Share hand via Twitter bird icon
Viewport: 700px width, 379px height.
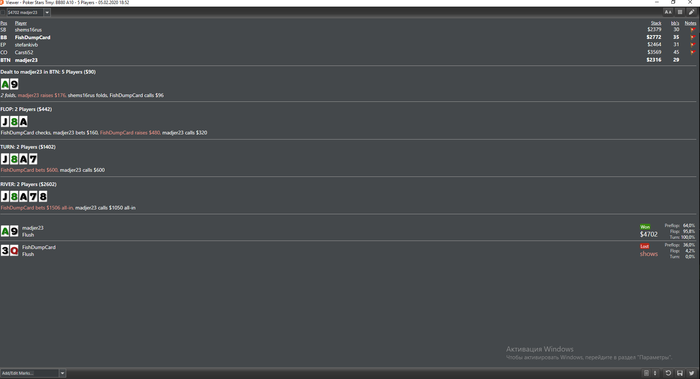coord(692,373)
